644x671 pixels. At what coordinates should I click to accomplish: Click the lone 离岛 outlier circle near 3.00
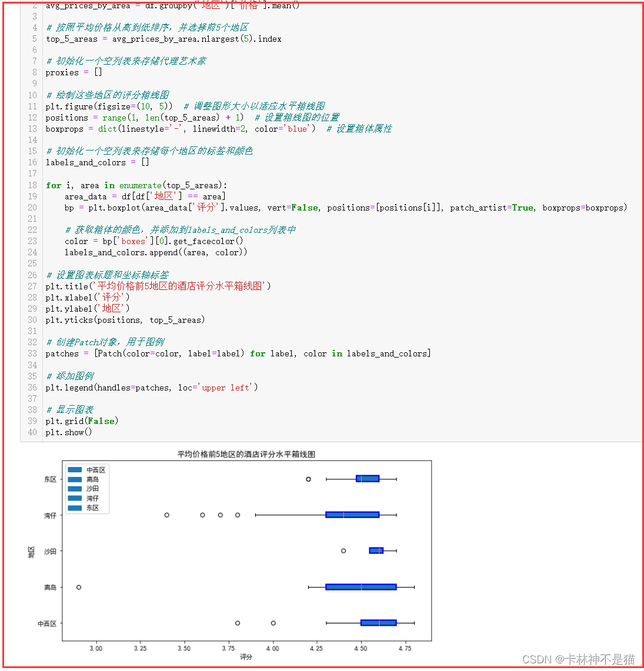[x=79, y=587]
